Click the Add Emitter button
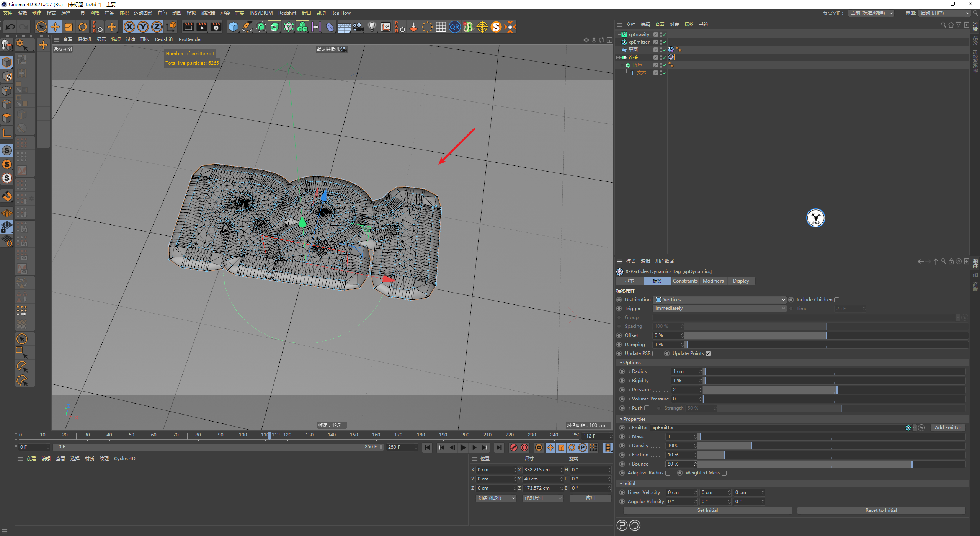980x536 pixels. click(947, 428)
